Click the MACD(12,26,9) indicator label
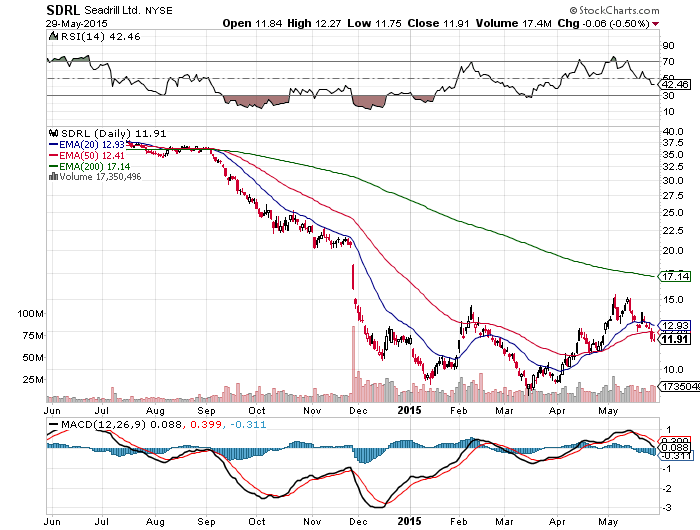Viewport: 700px width, 530px height. click(x=103, y=425)
